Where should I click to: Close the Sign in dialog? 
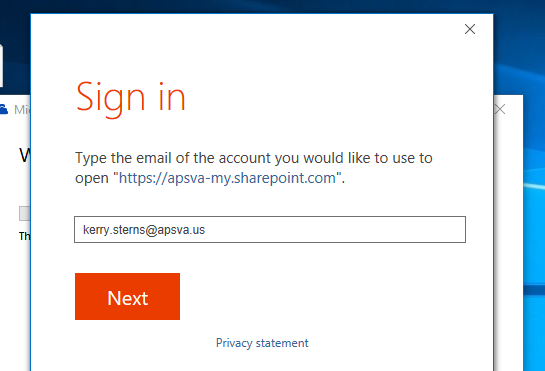tap(470, 29)
